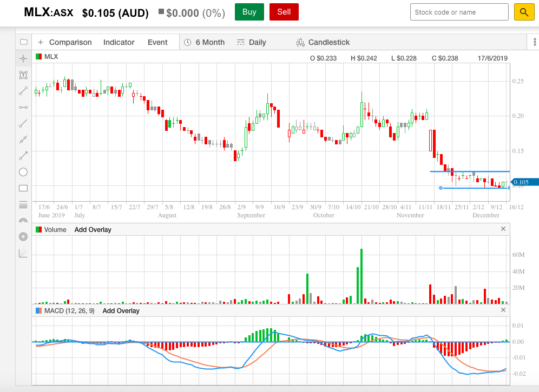The width and height of the screenshot is (539, 392).
Task: Click the MLX:ASX stock code heading
Action: [49, 12]
